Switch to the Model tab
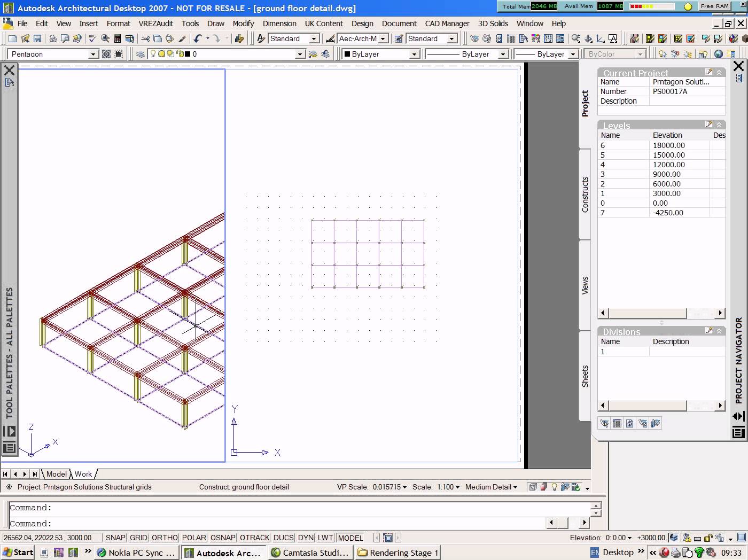 [x=56, y=474]
